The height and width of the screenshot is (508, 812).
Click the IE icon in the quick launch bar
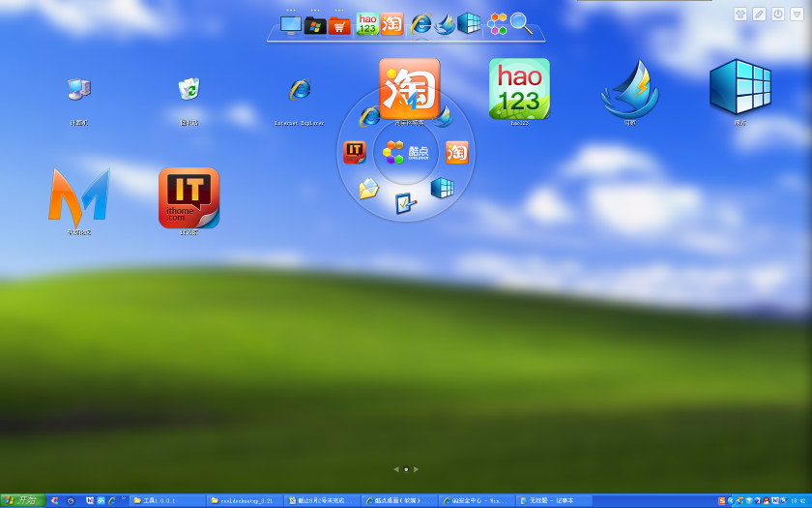tap(111, 501)
